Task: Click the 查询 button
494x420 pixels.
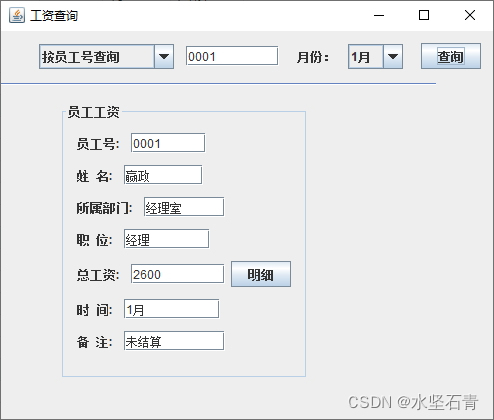Action: (451, 56)
